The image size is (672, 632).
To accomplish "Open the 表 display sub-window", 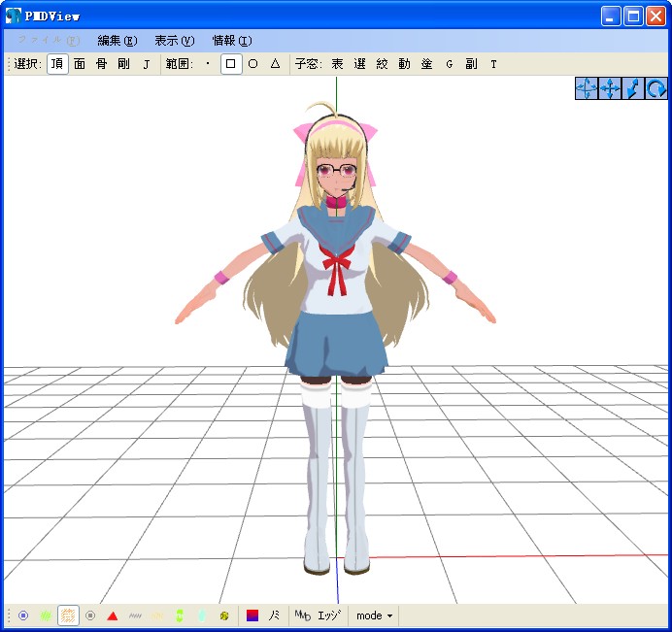I will click(x=337, y=64).
